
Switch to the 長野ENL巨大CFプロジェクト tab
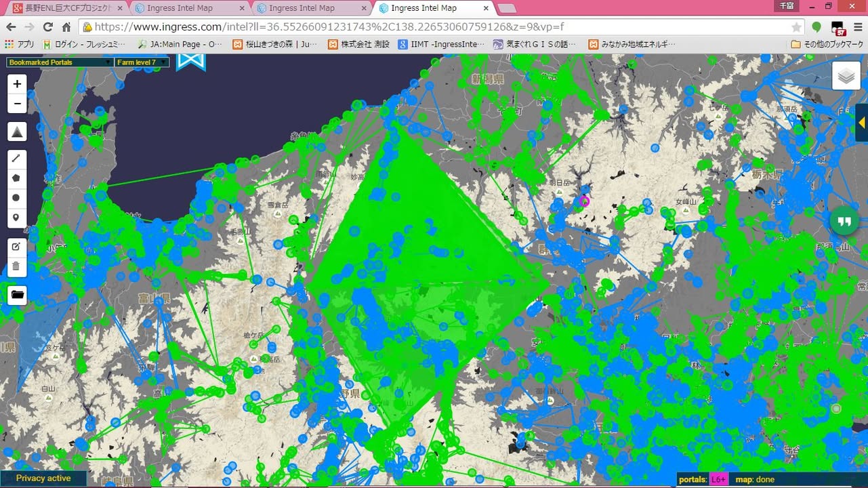point(66,8)
